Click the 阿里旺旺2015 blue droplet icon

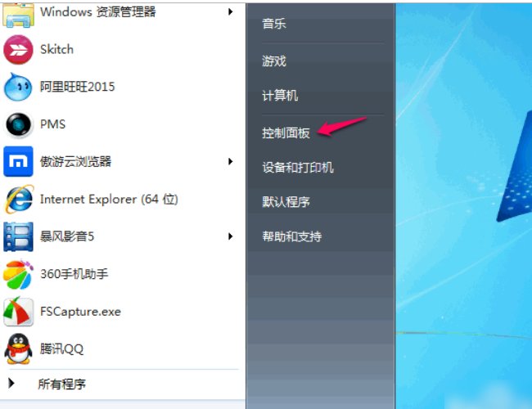pyautogui.click(x=18, y=87)
